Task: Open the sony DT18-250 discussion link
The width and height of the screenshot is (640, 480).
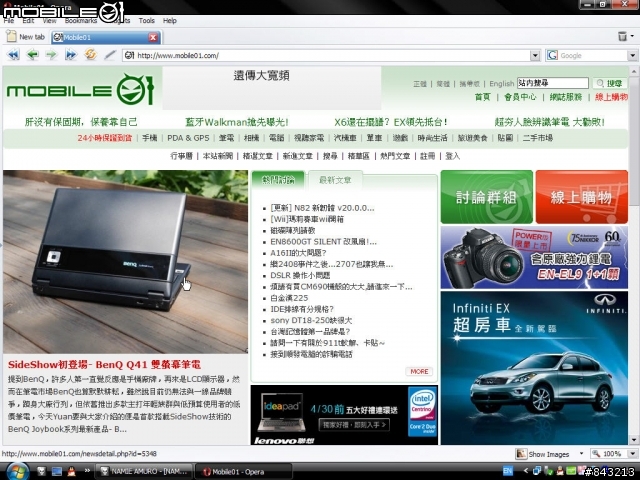Action: pyautogui.click(x=311, y=320)
